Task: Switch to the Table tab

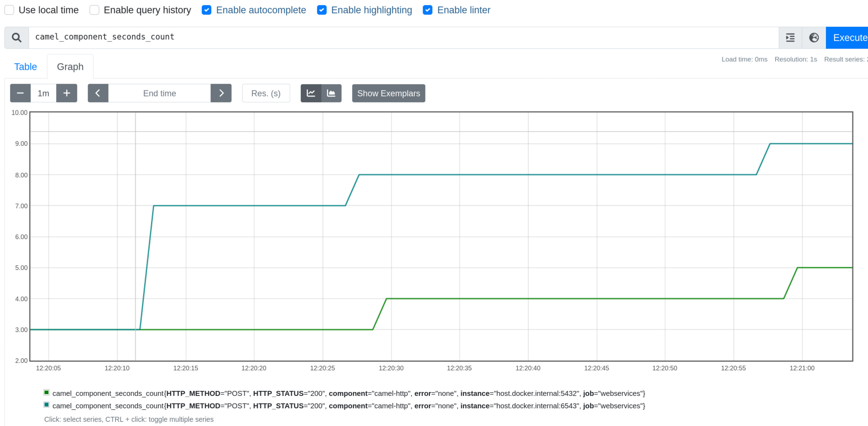Action: click(x=25, y=66)
